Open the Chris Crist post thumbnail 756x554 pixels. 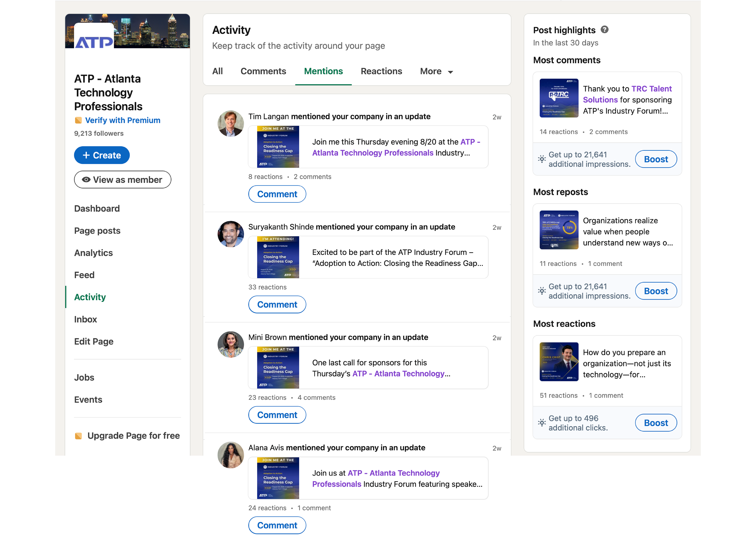click(559, 362)
